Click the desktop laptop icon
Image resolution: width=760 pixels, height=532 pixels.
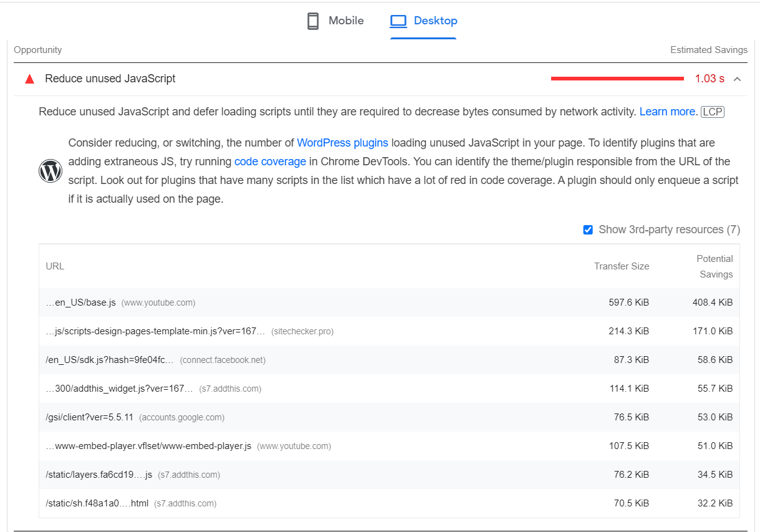(398, 21)
